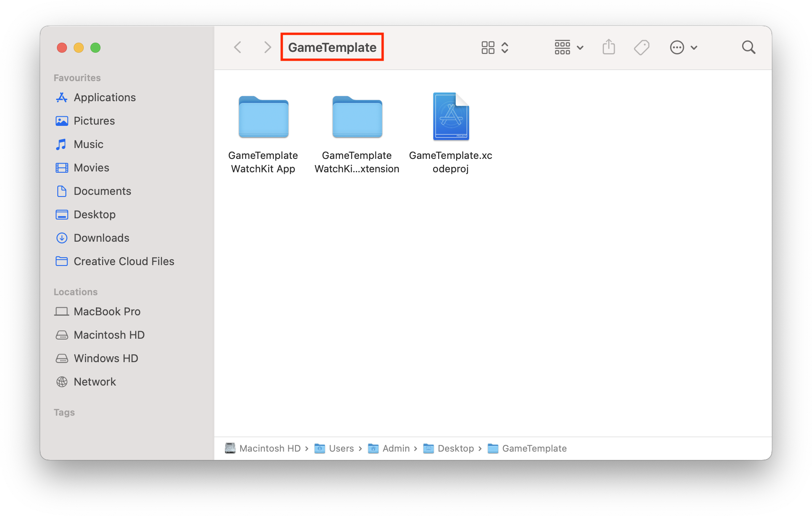Click the GameTemplate window title
812x516 pixels.
(332, 47)
